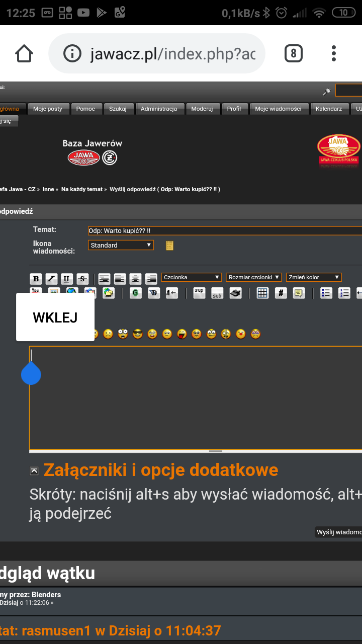Open Profil tab
Screen dimensions: 362x644
click(x=234, y=109)
